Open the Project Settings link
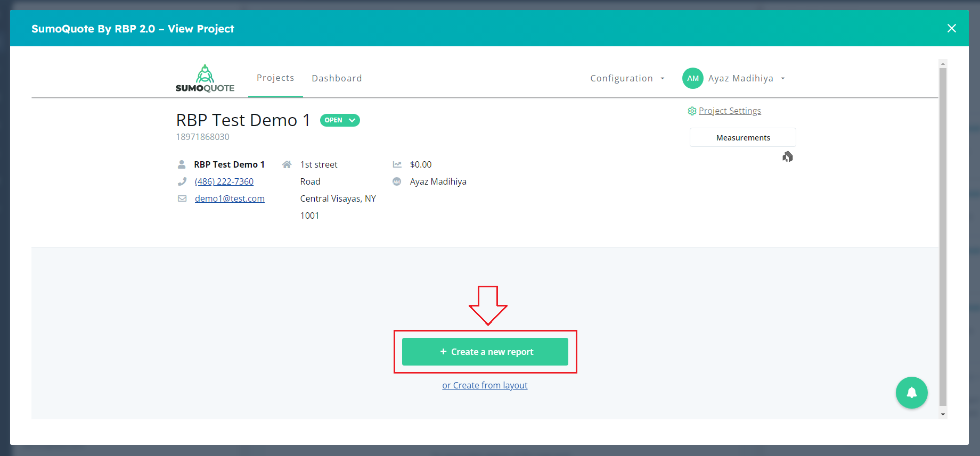 [x=730, y=111]
